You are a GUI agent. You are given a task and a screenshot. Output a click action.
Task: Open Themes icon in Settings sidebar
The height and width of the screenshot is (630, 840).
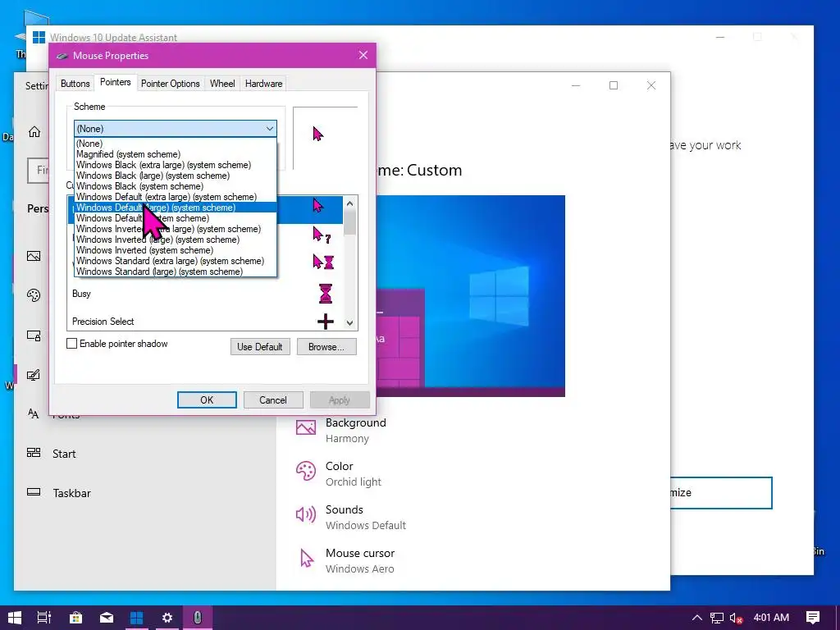coord(34,374)
